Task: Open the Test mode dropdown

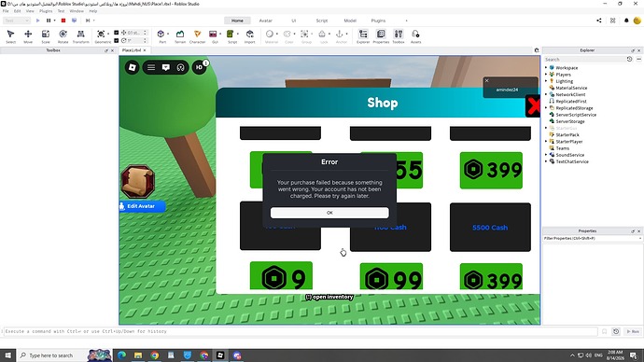Action: point(17,21)
